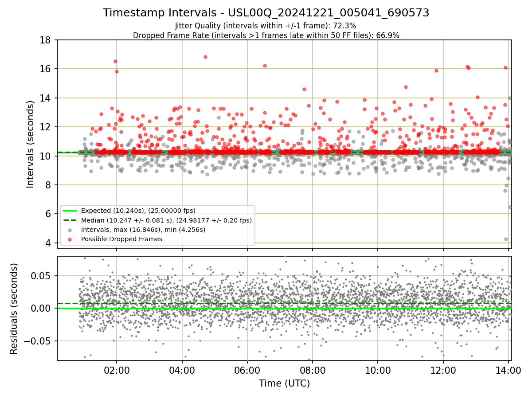Click the legend entry starting with "Median (10.247"
The image size is (532, 399).
166,220
